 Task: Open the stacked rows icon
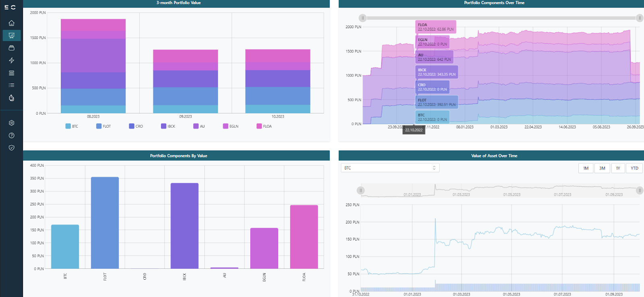pyautogui.click(x=12, y=73)
